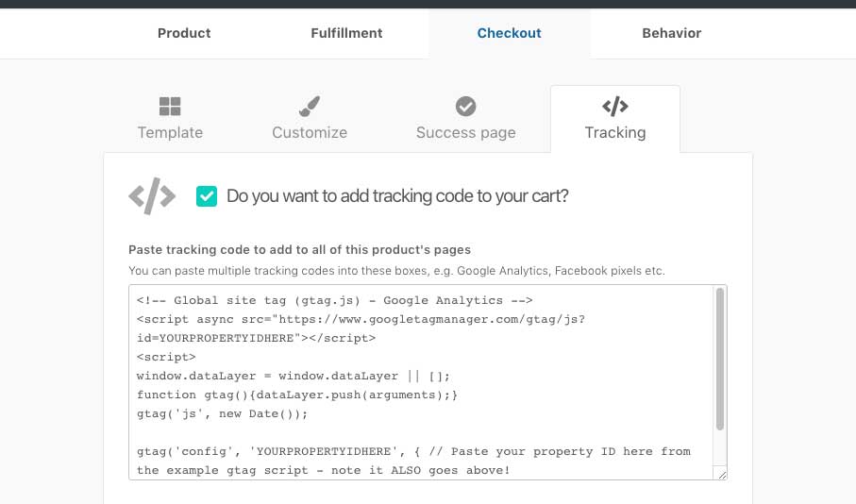
Task: Click the Template grid icon
Action: [170, 106]
